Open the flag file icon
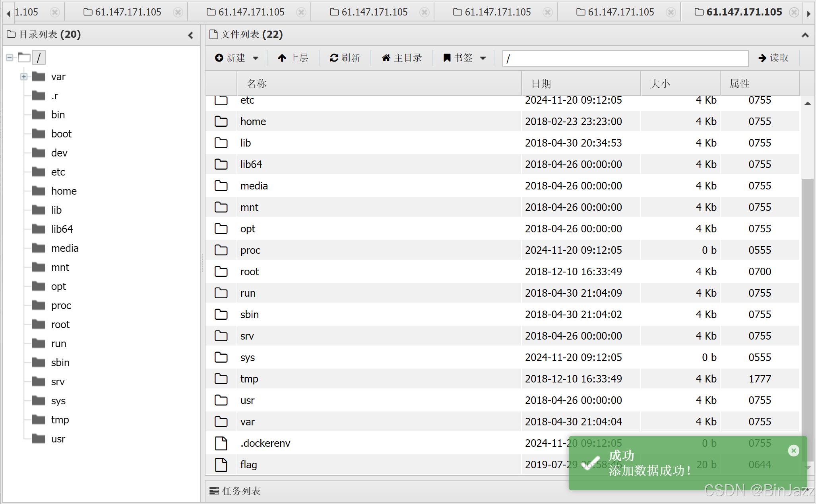The height and width of the screenshot is (504, 816). tap(221, 465)
